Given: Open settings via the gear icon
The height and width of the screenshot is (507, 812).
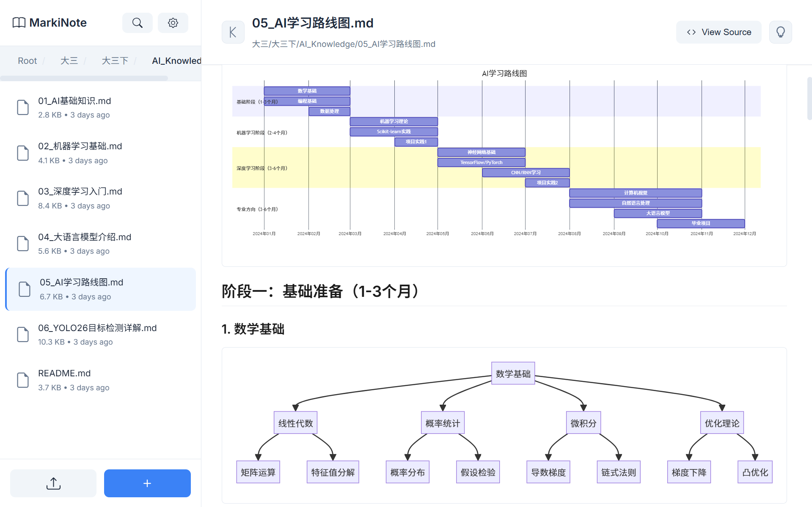Looking at the screenshot, I should (x=173, y=23).
